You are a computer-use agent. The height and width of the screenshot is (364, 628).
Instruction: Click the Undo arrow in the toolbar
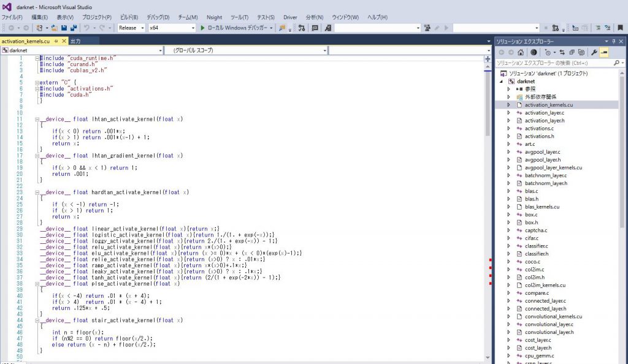[87, 28]
